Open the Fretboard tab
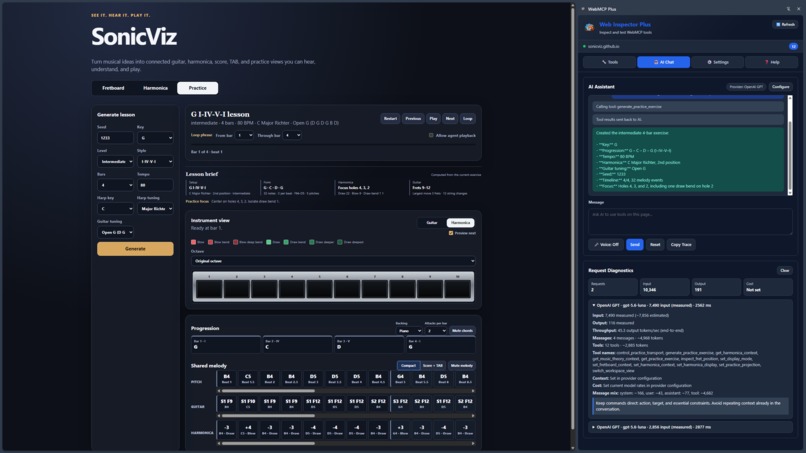Image resolution: width=806 pixels, height=453 pixels. click(113, 88)
